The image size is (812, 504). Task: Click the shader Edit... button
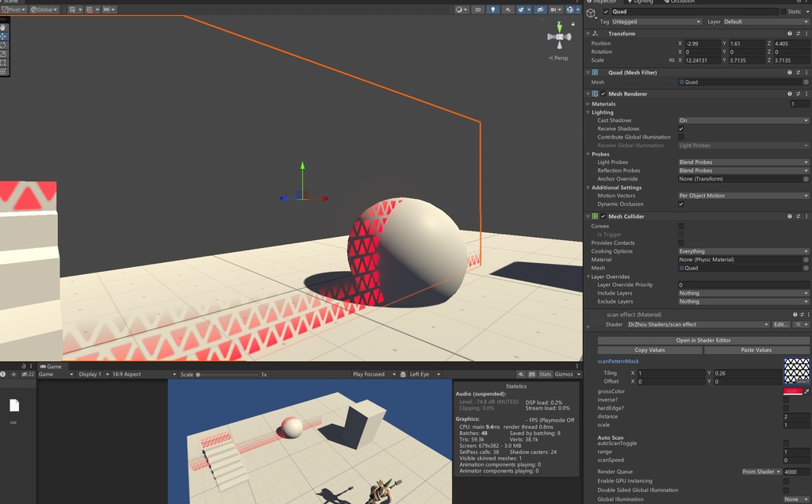coord(781,324)
